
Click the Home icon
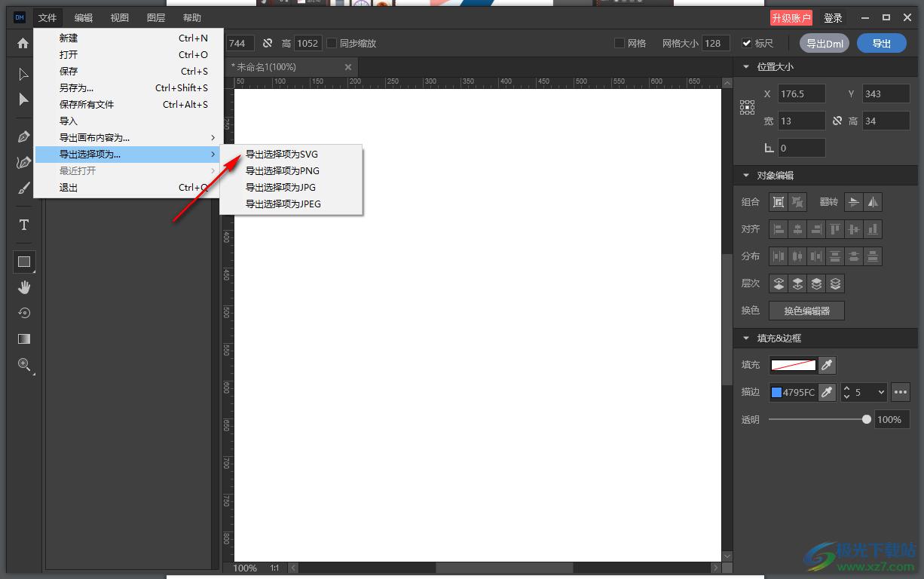coord(23,44)
